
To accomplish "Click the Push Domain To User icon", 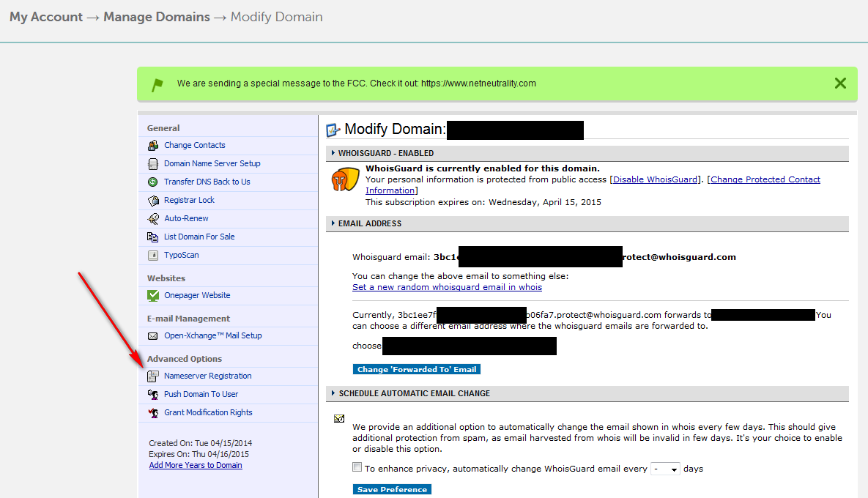I will coord(153,395).
